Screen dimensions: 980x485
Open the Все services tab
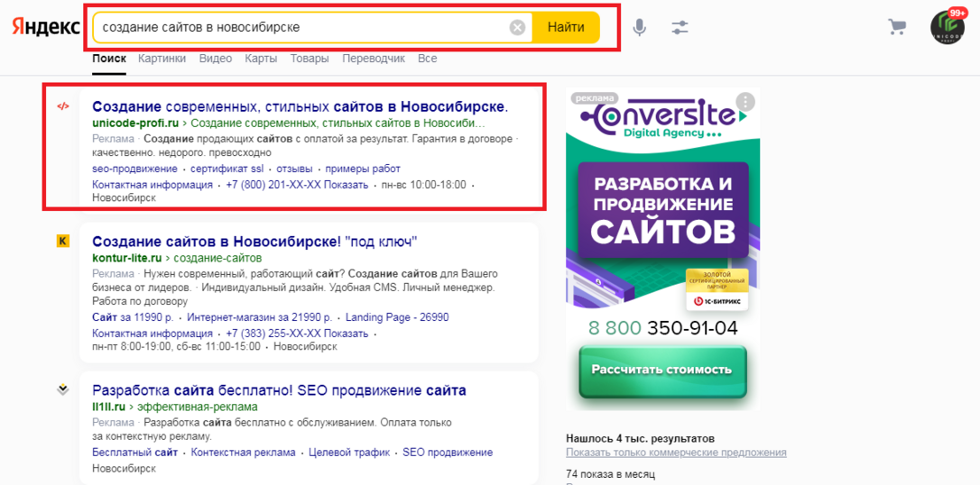428,59
